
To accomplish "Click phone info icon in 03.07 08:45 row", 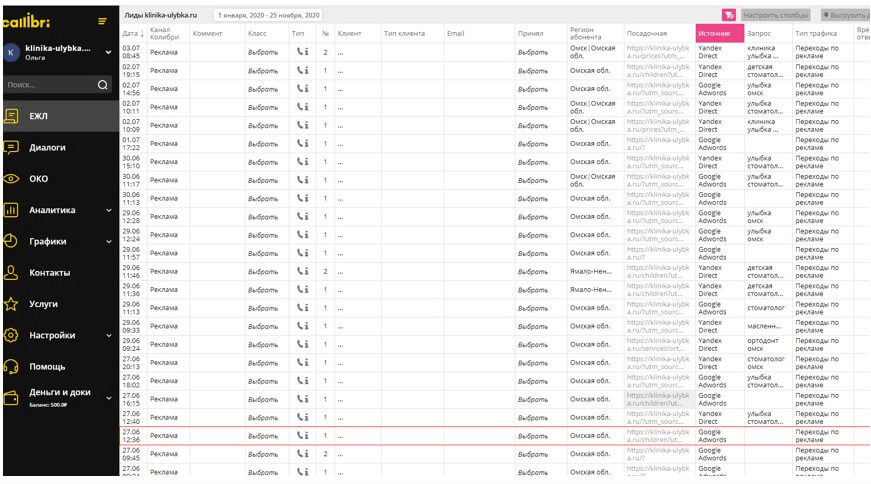I will [302, 52].
